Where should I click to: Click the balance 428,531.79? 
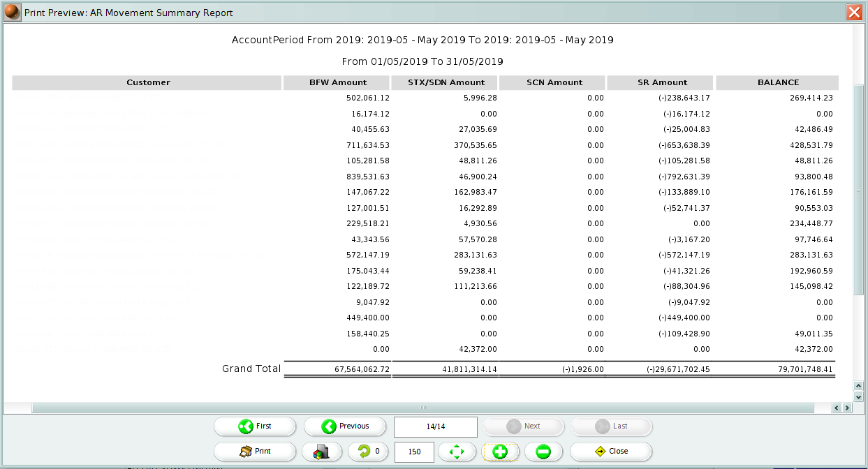(x=811, y=145)
